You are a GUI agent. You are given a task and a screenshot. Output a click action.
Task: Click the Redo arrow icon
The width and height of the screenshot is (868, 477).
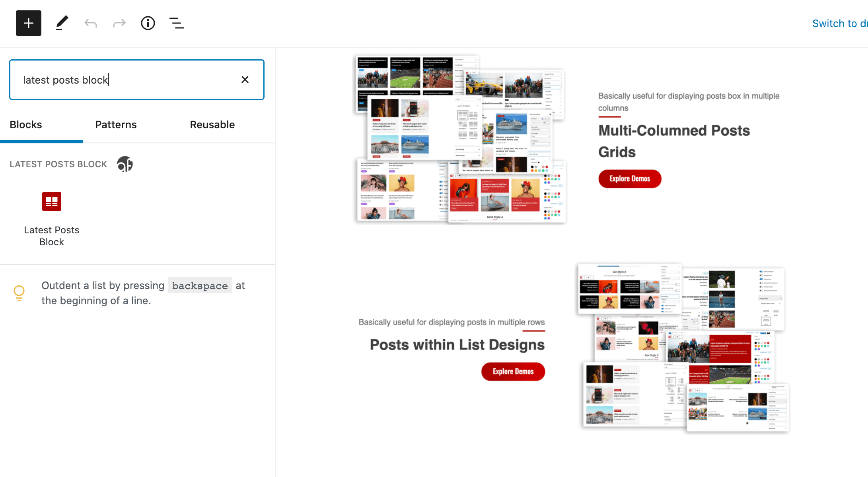119,23
